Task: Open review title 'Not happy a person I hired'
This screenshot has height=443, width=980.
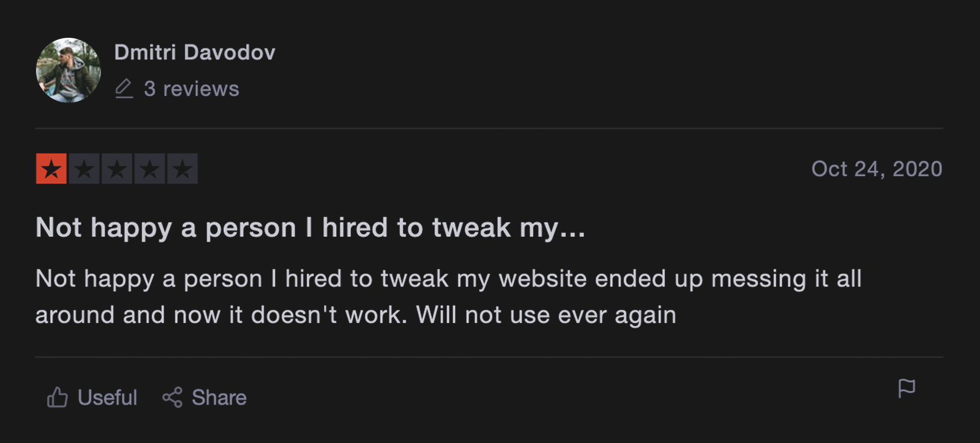Action: [311, 228]
